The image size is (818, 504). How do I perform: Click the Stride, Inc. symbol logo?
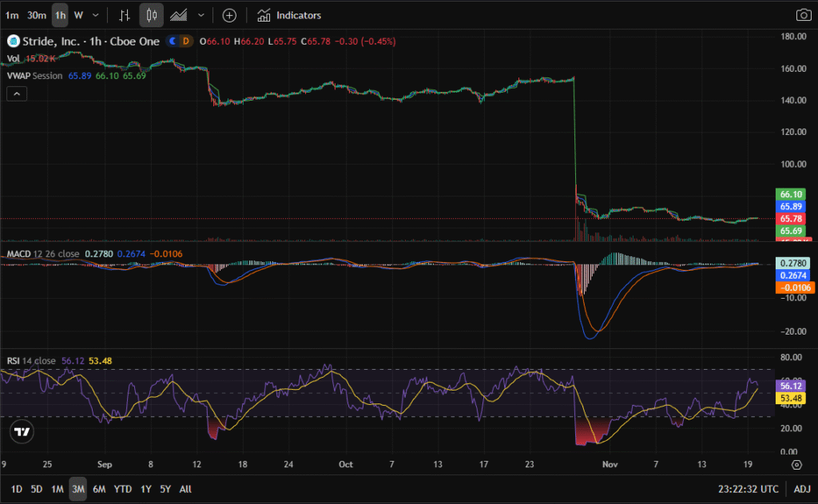12,41
